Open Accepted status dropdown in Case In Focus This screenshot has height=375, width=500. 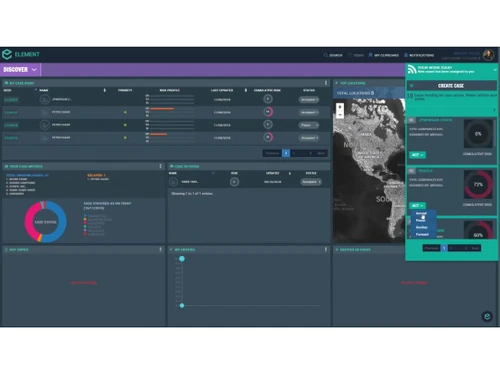click(x=311, y=182)
